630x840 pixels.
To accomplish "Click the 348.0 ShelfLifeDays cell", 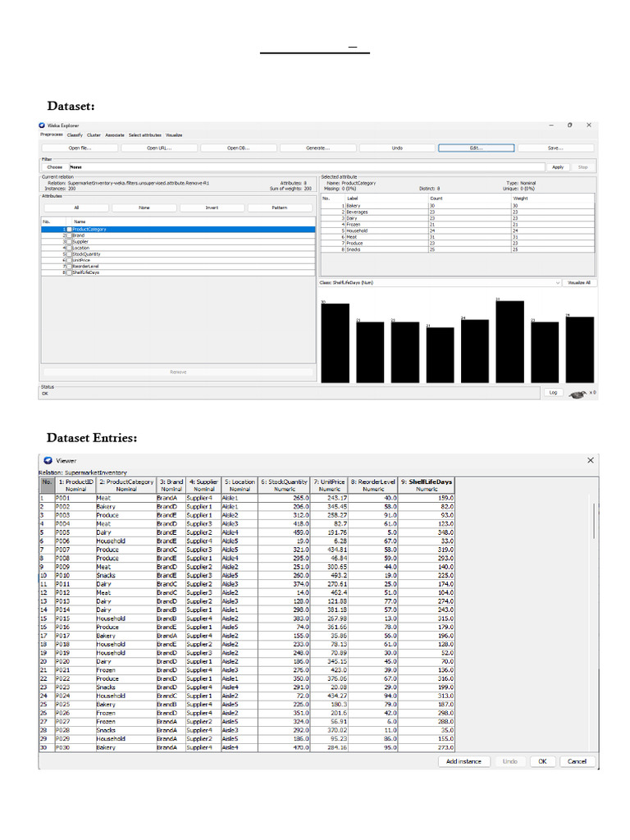I will click(427, 532).
